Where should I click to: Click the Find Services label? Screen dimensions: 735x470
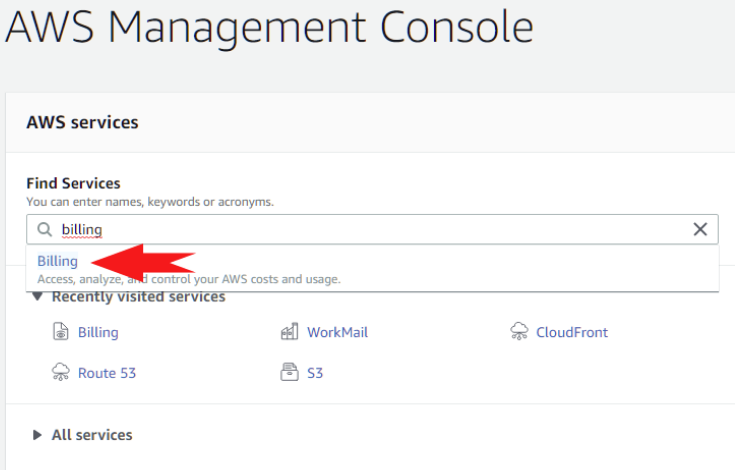click(73, 183)
